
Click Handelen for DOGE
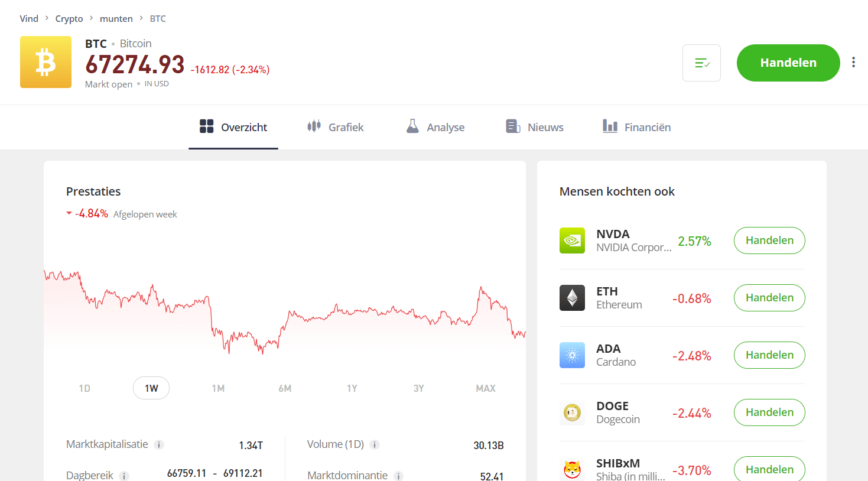(769, 412)
